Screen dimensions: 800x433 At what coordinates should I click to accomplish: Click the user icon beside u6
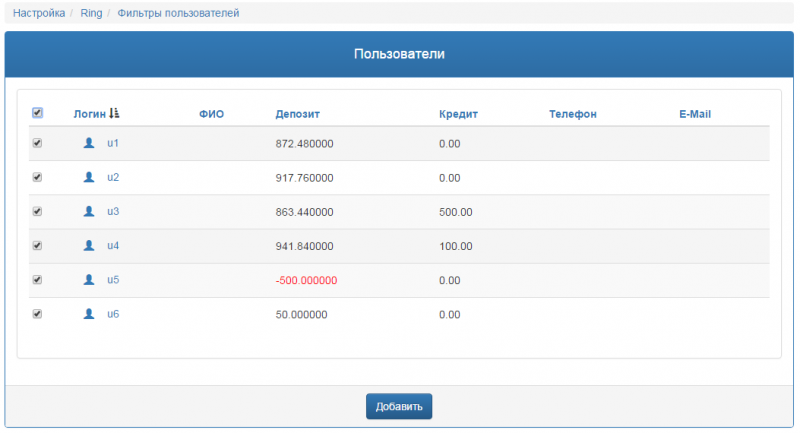click(89, 314)
